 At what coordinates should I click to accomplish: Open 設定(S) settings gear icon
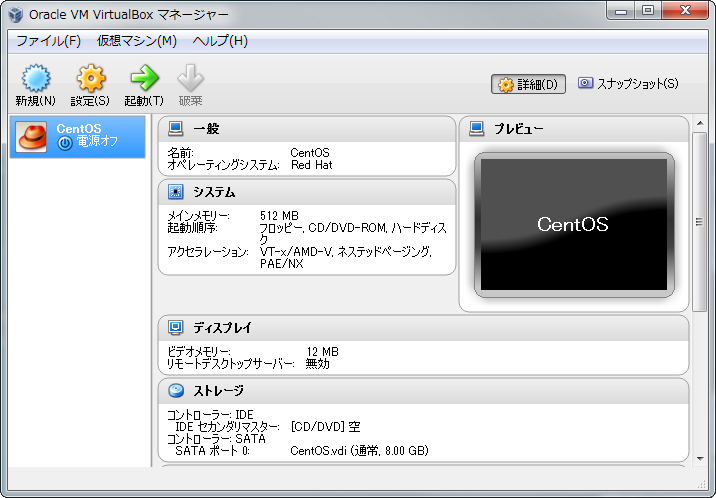pyautogui.click(x=90, y=79)
